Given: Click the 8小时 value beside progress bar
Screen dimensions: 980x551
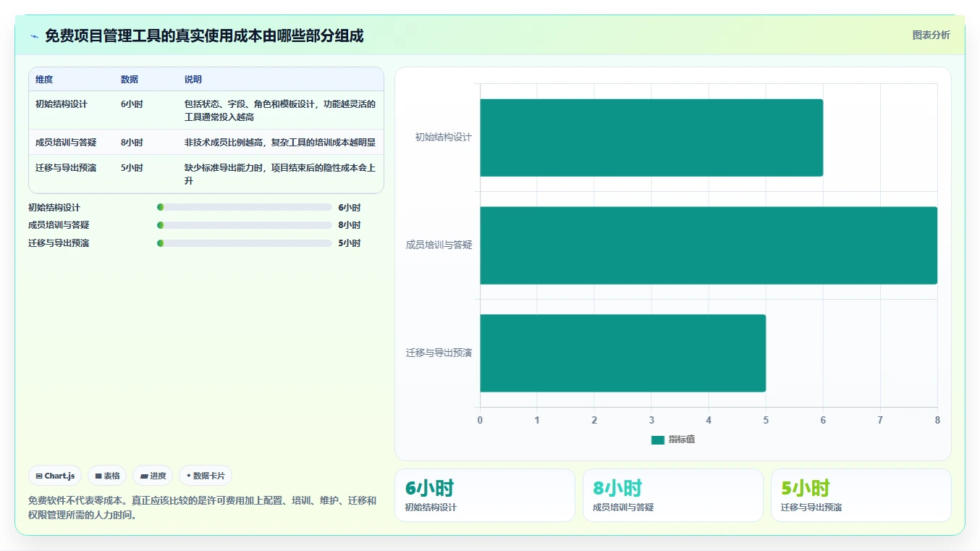Looking at the screenshot, I should [x=350, y=225].
